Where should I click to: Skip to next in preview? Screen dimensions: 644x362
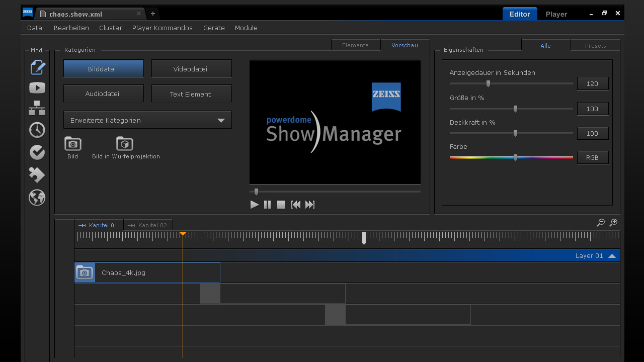point(310,205)
